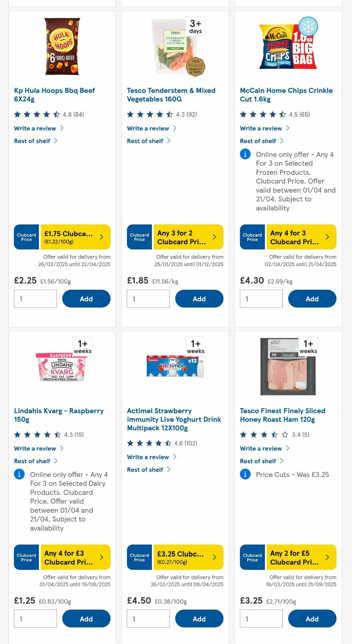This screenshot has width=352, height=644.
Task: Open Rest of shelf for Actimel
Action: [x=145, y=470]
